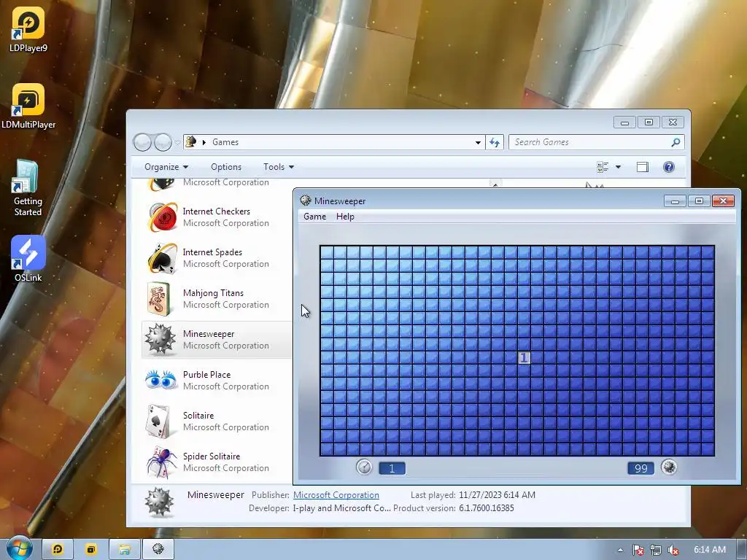Open the recent pages dropdown arrow
The height and width of the screenshot is (560, 747).
pyautogui.click(x=178, y=142)
